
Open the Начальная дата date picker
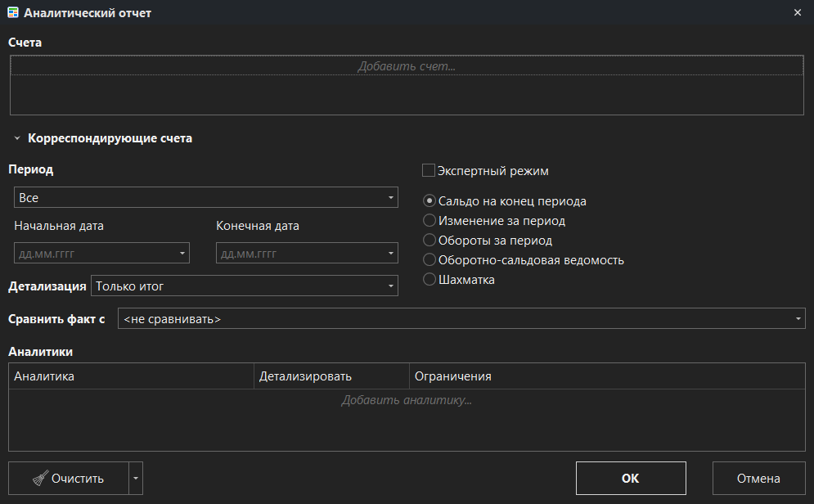pyautogui.click(x=181, y=253)
